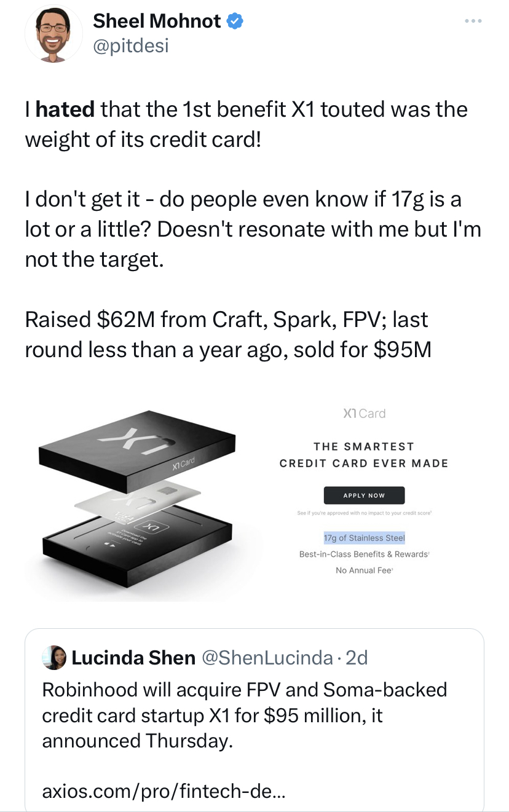Open the three-dot more options menu
Image resolution: width=509 pixels, height=812 pixels.
(473, 22)
